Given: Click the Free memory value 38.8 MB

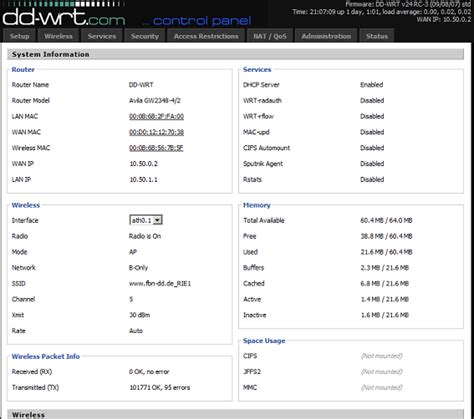Looking at the screenshot, I should click(386, 236).
